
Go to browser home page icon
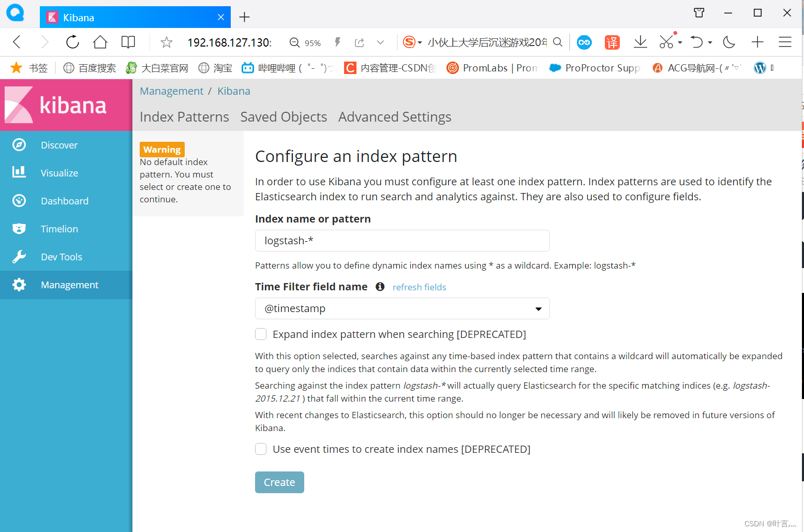click(x=100, y=42)
